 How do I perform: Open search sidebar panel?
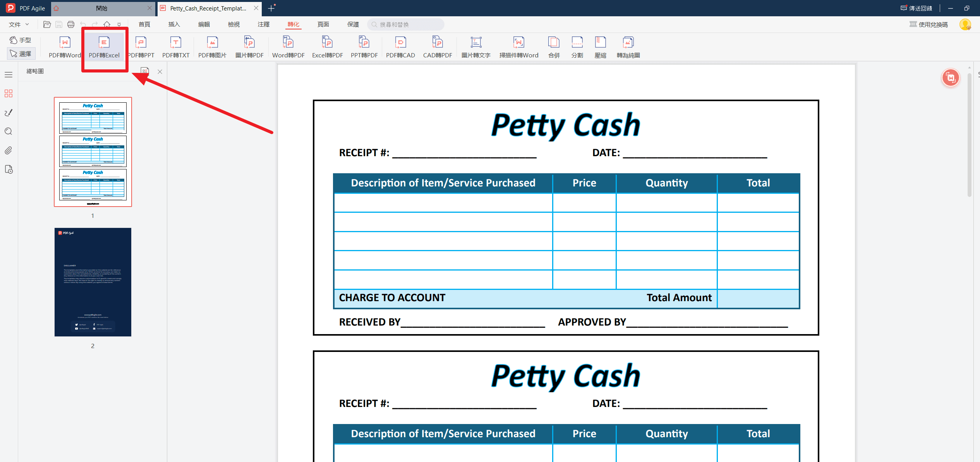[9, 131]
